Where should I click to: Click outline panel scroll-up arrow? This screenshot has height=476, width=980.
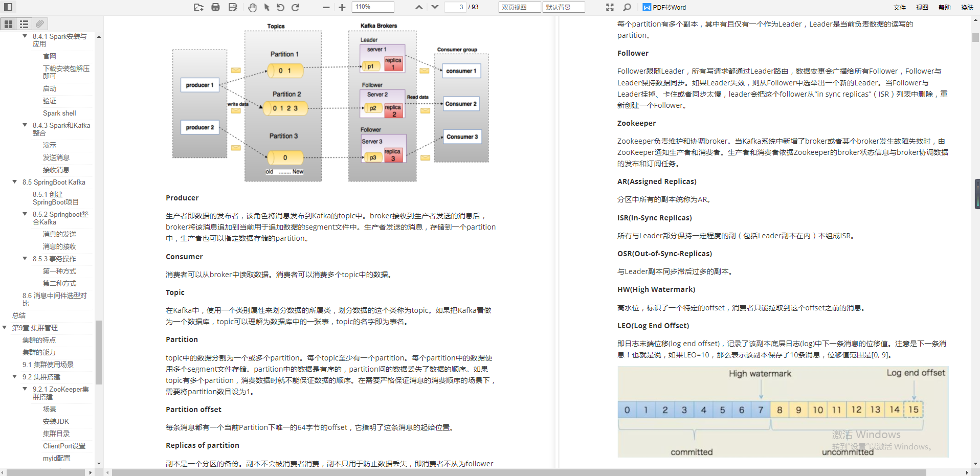click(99, 37)
